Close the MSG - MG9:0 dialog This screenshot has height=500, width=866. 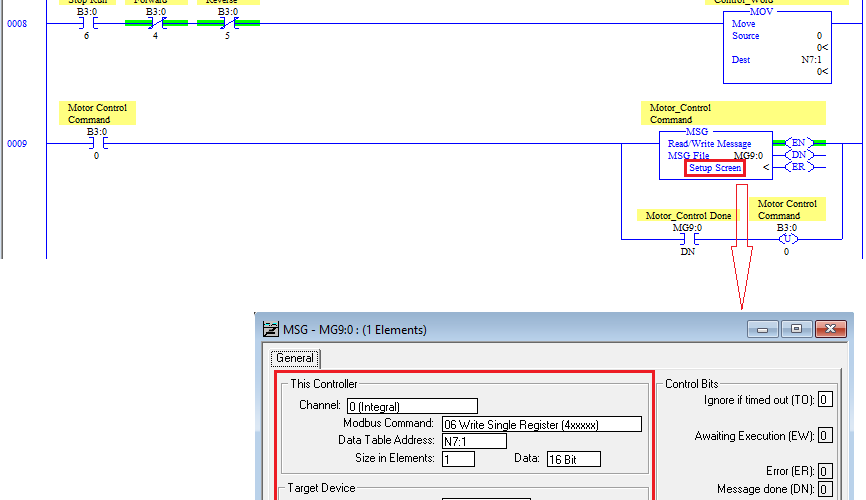830,329
